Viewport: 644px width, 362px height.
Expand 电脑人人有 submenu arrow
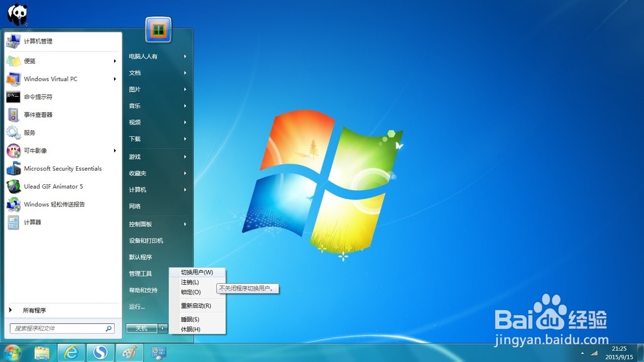point(185,56)
